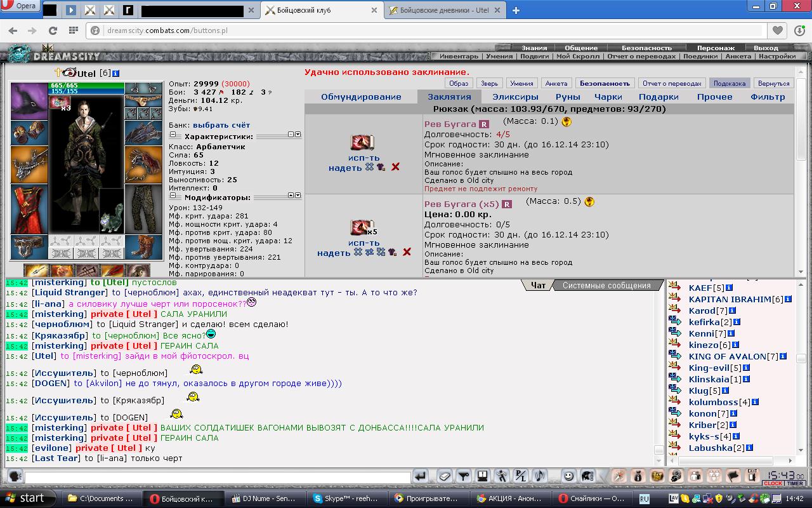Focus the chat message input field
Viewport: 812px width, 508px height.
click(x=218, y=476)
